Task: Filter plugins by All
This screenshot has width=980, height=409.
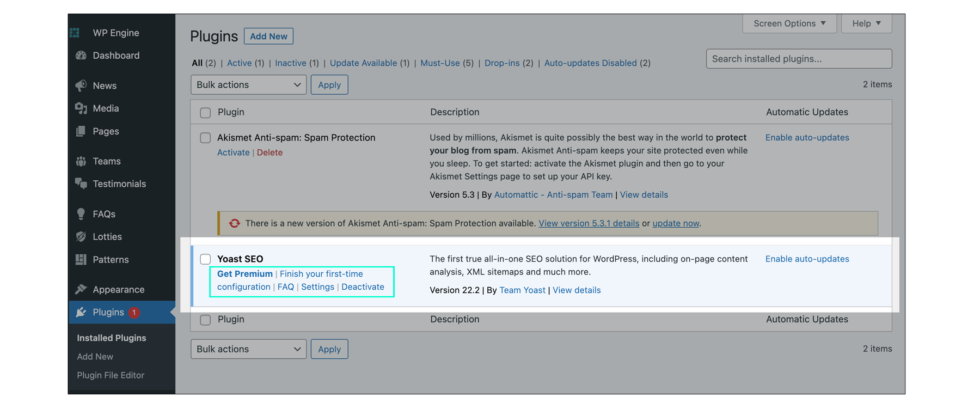Action: tap(197, 63)
